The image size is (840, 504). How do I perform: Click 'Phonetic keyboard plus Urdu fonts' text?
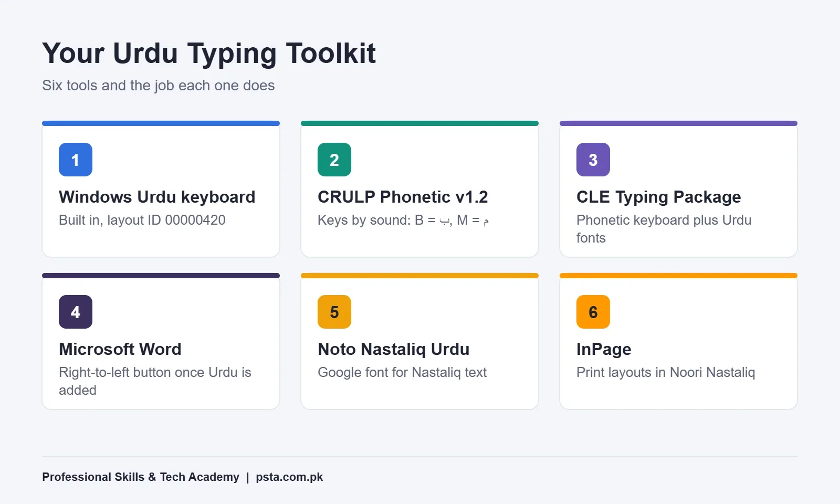click(664, 229)
